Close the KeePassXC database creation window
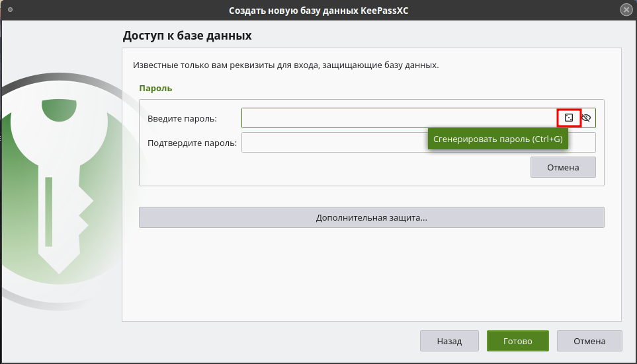Screen dimensions: 637x364 626,10
